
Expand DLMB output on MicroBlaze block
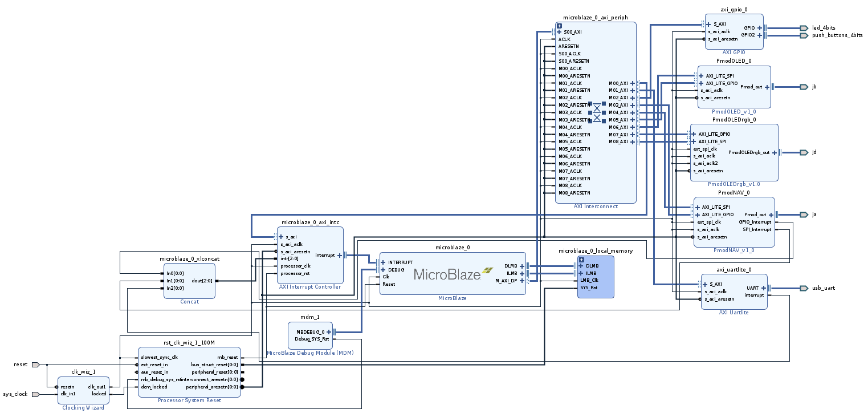pyautogui.click(x=523, y=266)
